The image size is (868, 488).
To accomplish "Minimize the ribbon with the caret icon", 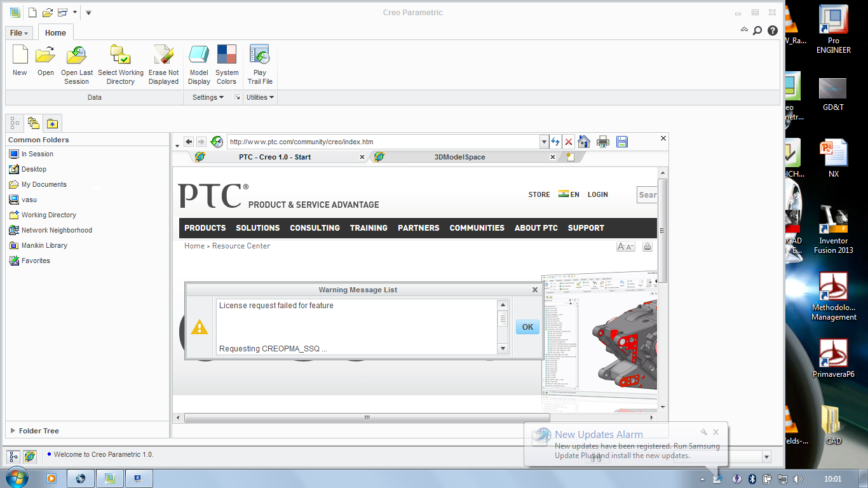I will [x=745, y=30].
